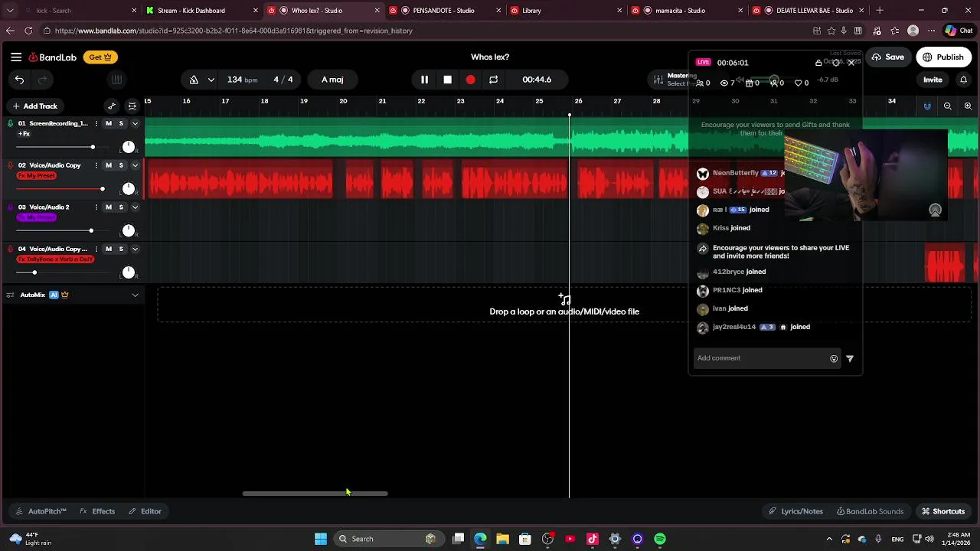Start recording with the red record button
Viewport: 980px width, 551px height.
470,80
